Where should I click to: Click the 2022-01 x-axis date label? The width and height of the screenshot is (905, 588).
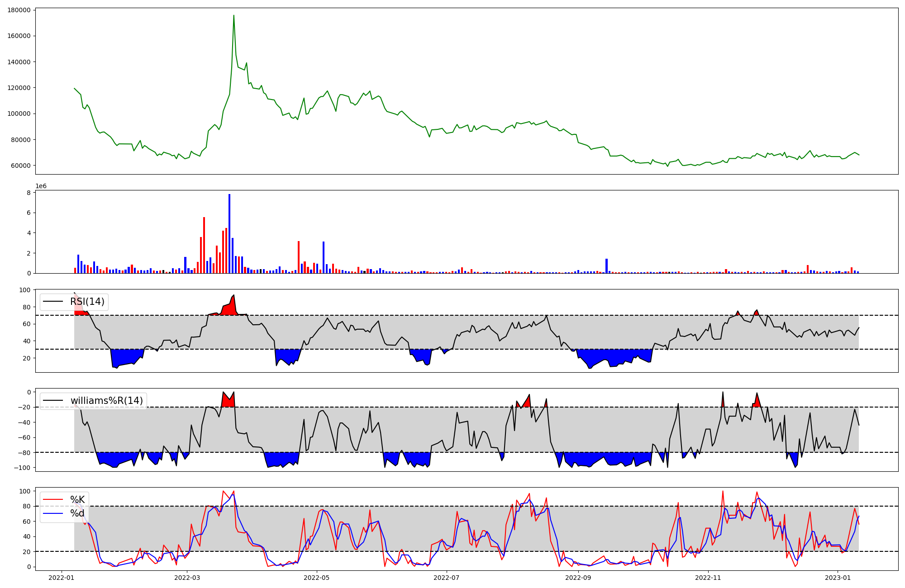(61, 578)
